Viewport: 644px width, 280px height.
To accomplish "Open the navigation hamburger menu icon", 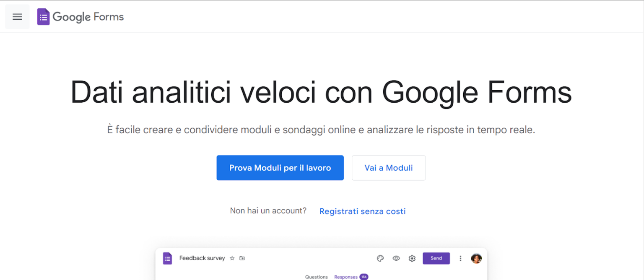I will tap(17, 16).
